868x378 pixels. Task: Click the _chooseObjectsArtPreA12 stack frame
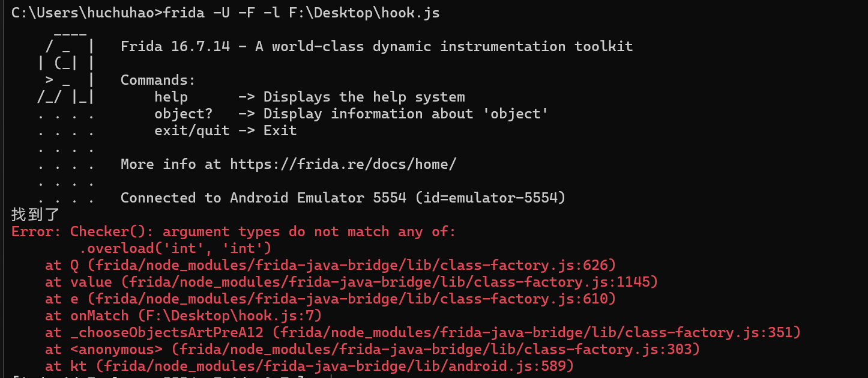coord(423,332)
